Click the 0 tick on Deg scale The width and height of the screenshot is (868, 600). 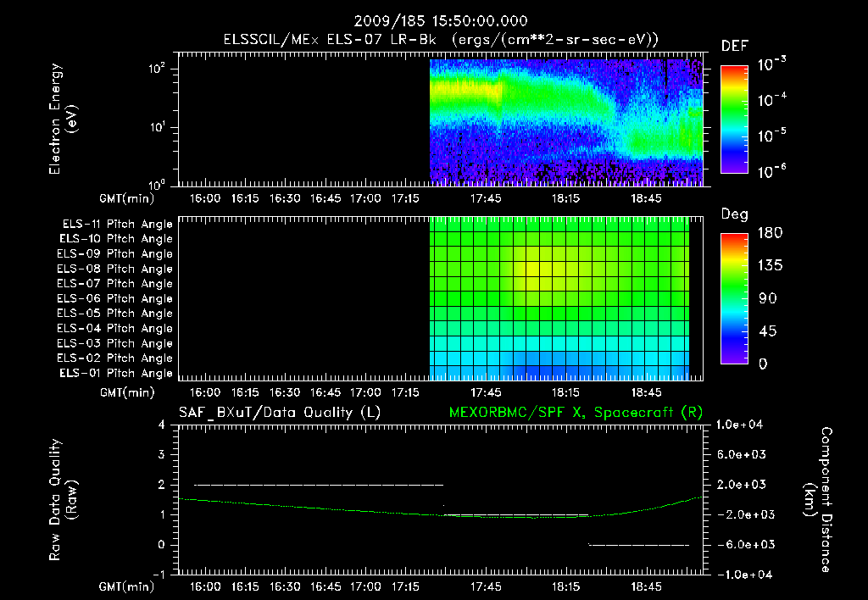(763, 364)
